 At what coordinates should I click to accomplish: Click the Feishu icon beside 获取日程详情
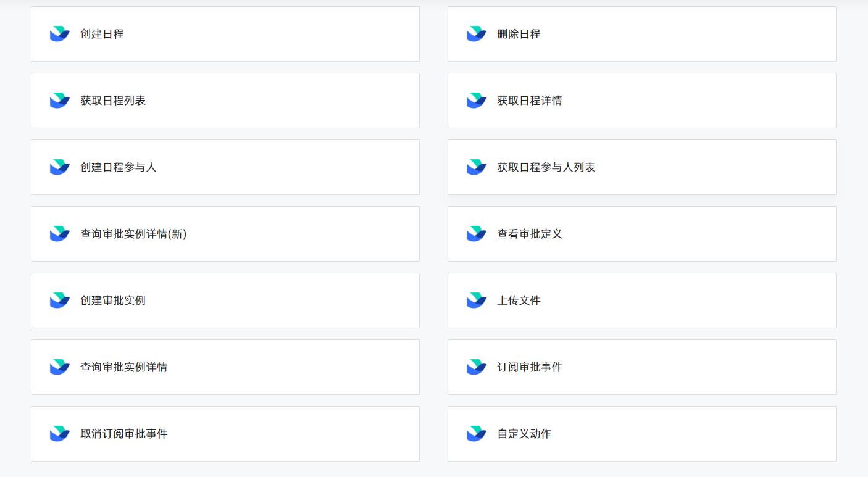coord(477,101)
